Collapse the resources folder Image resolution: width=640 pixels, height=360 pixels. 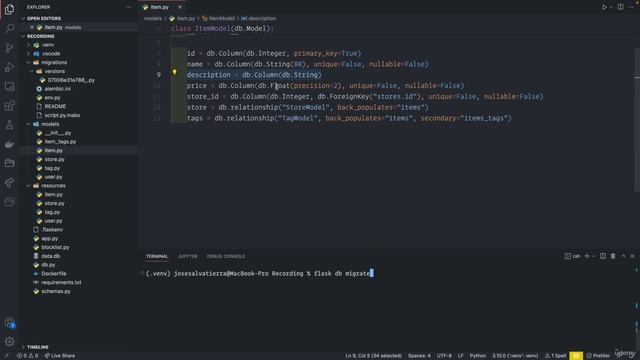point(53,186)
